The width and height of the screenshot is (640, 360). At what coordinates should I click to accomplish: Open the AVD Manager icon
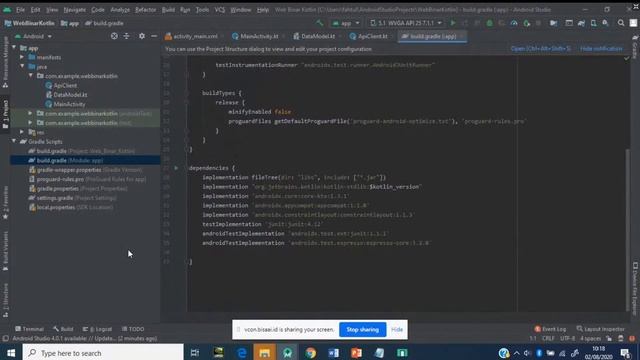(593, 23)
